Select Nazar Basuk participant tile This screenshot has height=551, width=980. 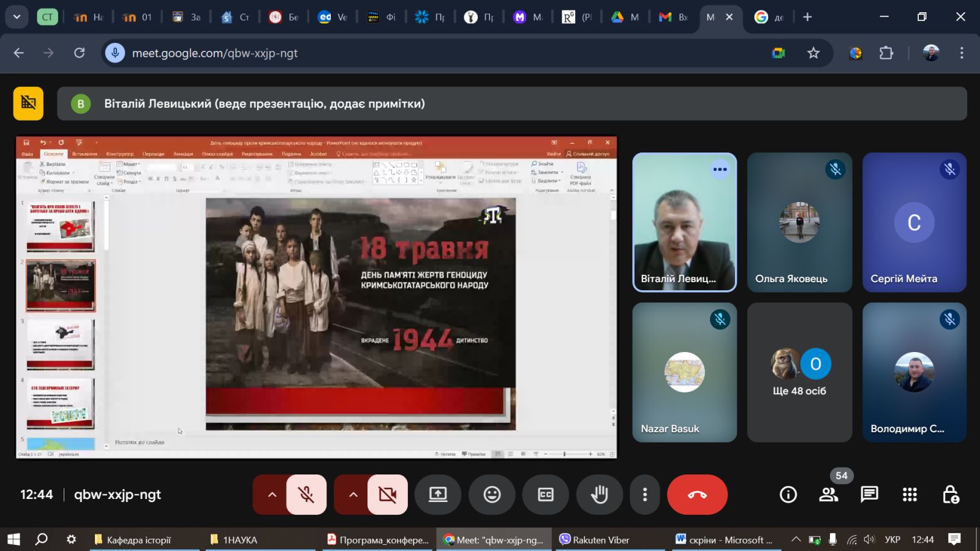pyautogui.click(x=684, y=372)
